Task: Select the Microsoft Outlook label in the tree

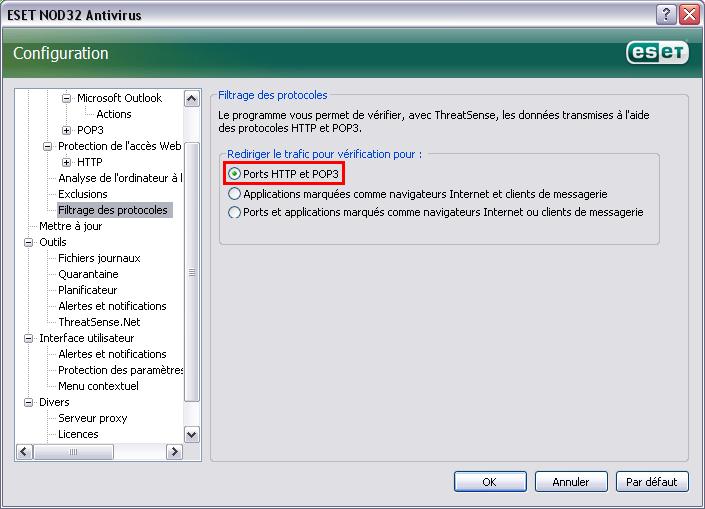Action: click(x=120, y=98)
